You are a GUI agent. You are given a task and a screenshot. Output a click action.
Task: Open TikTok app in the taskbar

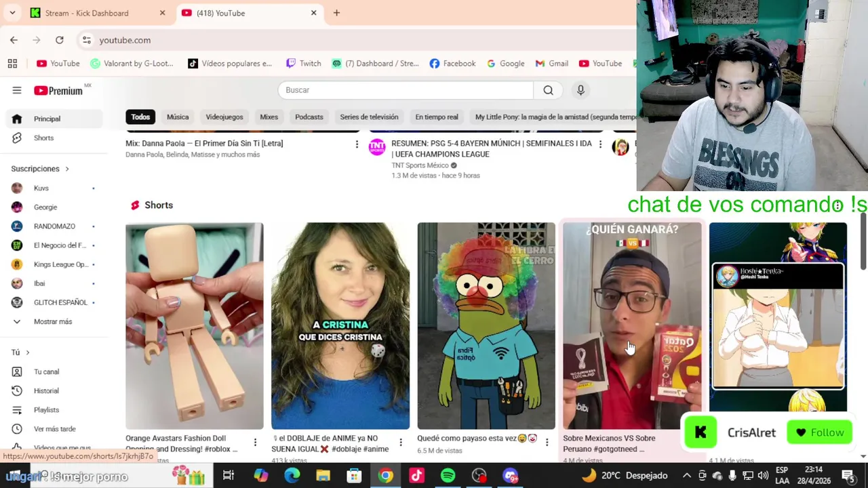[x=416, y=476]
